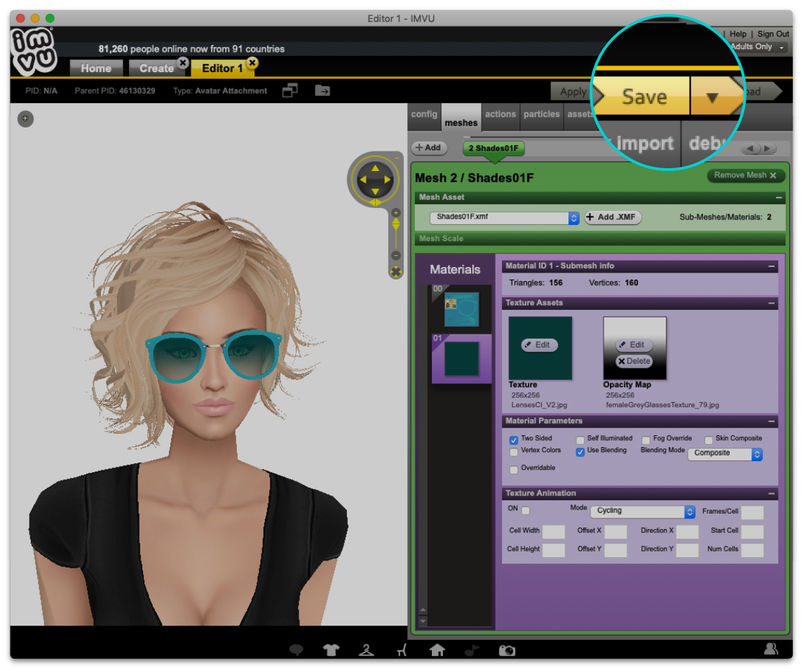The image size is (804, 672).
Task: Click the Add mesh button
Action: [429, 148]
